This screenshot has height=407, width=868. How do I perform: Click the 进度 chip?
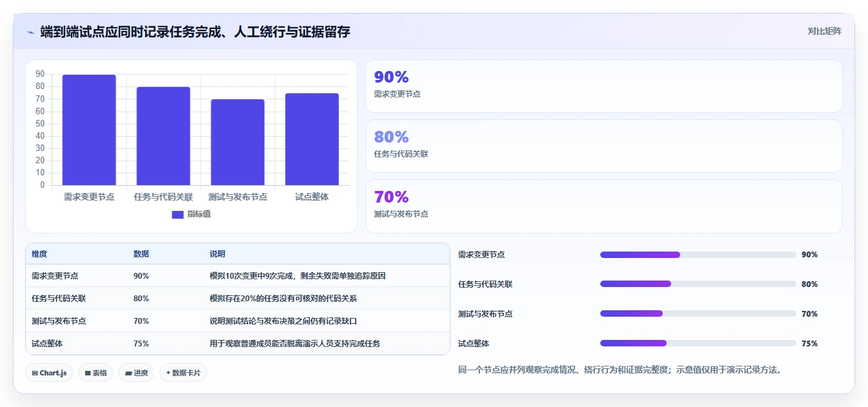136,373
